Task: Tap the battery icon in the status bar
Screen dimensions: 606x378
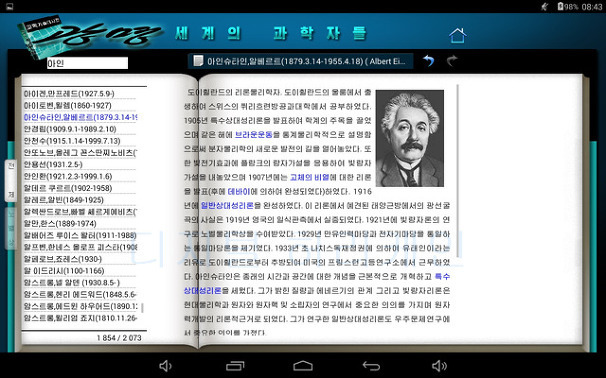Action: 560,6
